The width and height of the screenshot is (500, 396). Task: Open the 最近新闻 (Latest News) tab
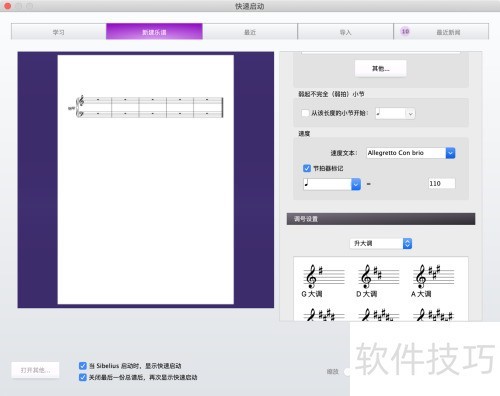(441, 32)
